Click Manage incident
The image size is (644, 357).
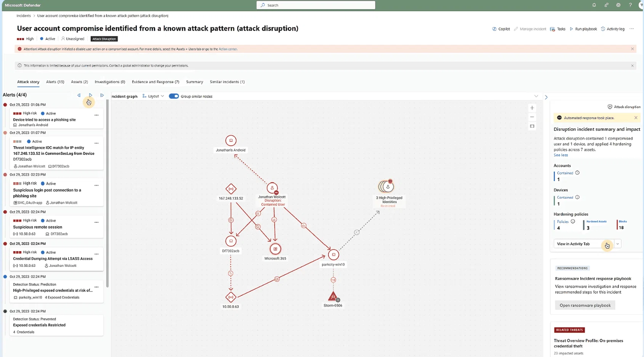[530, 29]
